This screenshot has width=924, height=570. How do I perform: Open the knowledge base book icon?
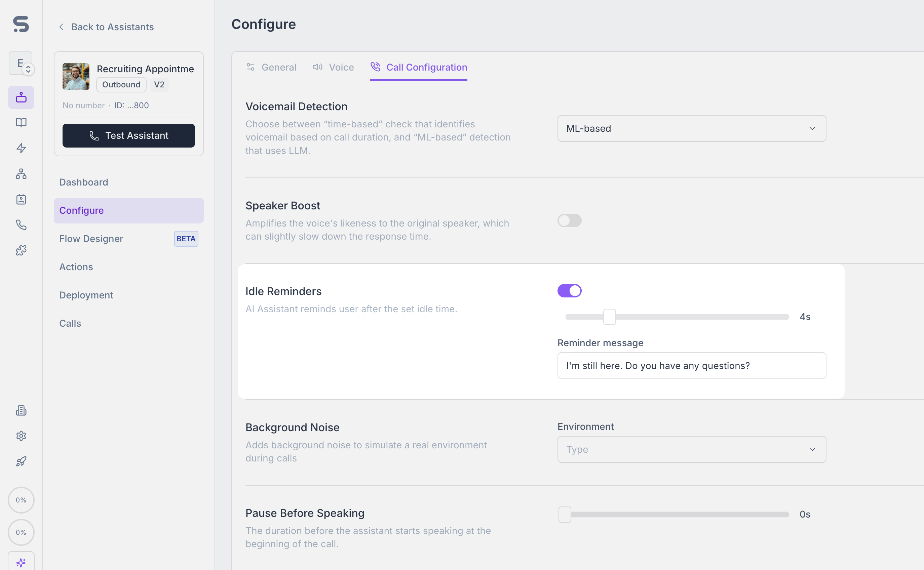[x=21, y=123]
